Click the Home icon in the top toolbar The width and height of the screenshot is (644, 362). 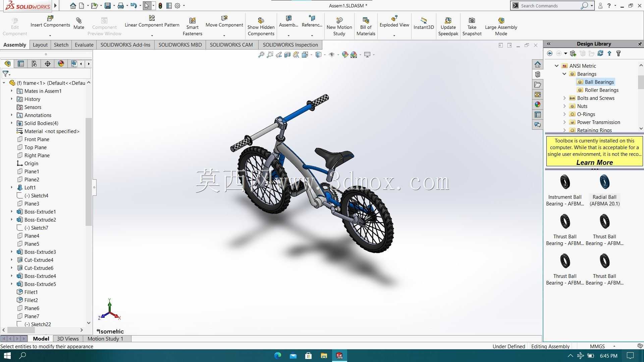coord(73,6)
